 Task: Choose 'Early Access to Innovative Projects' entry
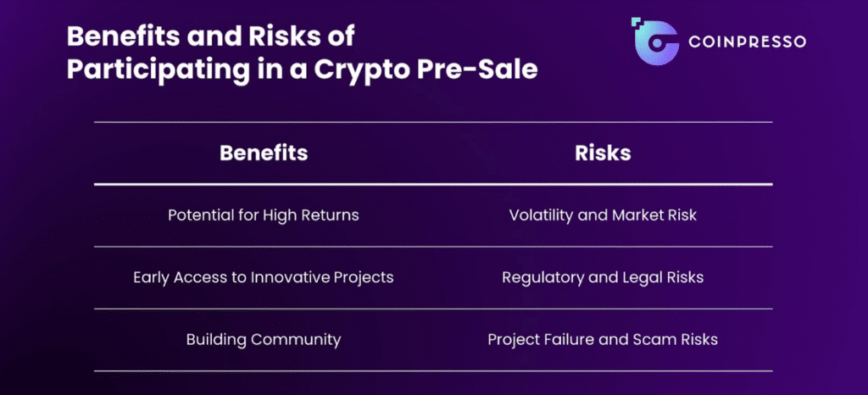(x=264, y=277)
